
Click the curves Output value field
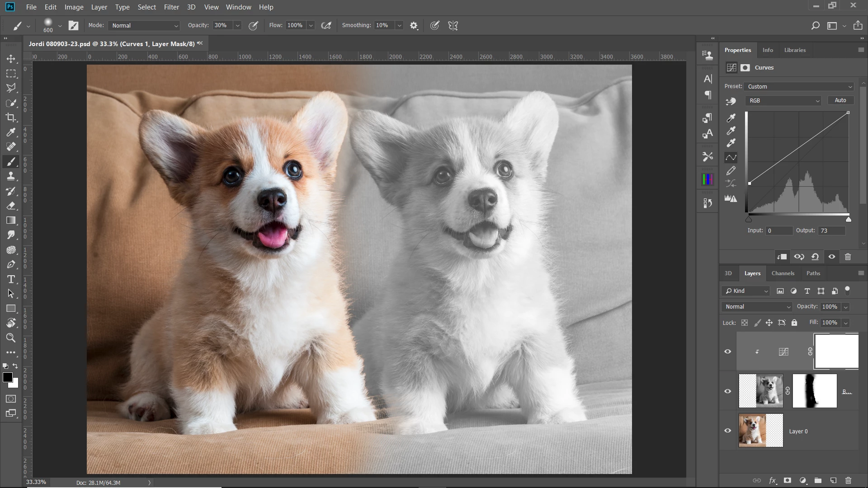831,230
